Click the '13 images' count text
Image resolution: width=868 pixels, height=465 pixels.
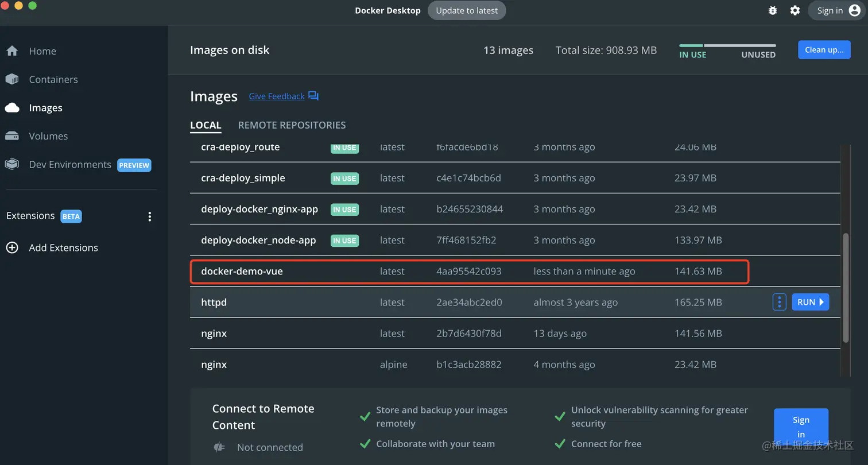(508, 51)
